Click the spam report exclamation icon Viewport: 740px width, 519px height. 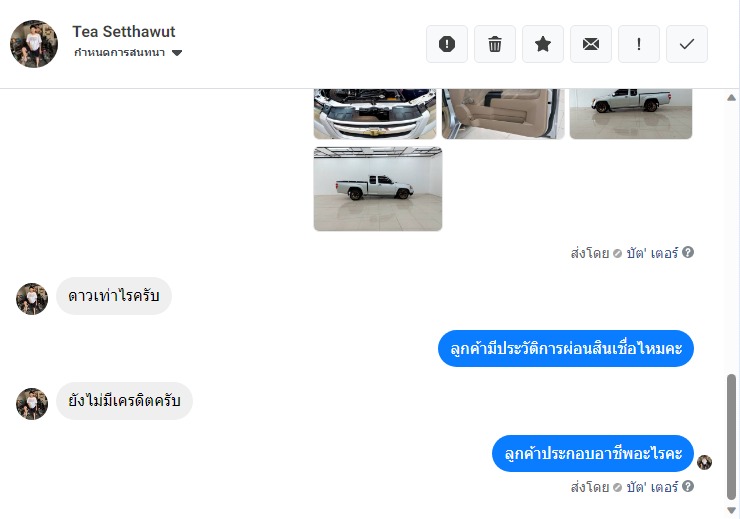coord(446,44)
